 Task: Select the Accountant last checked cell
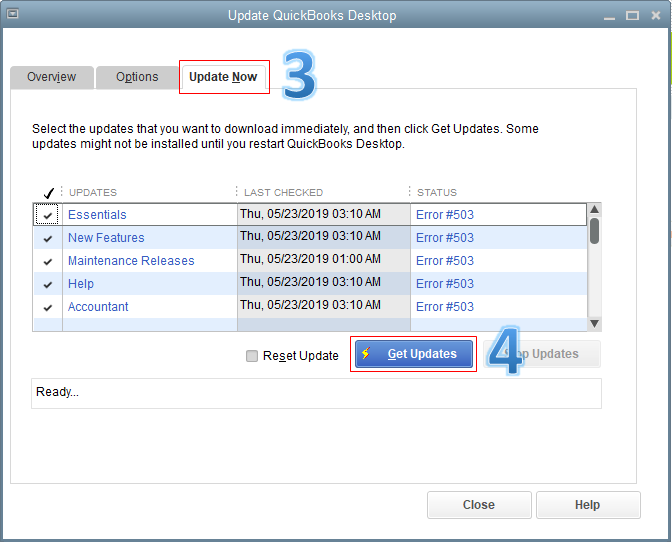324,306
